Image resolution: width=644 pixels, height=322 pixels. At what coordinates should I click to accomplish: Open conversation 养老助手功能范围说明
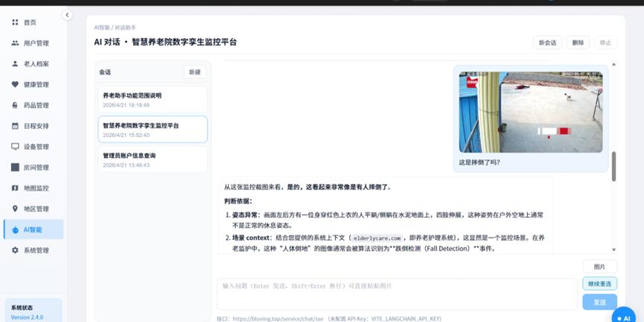coord(153,100)
